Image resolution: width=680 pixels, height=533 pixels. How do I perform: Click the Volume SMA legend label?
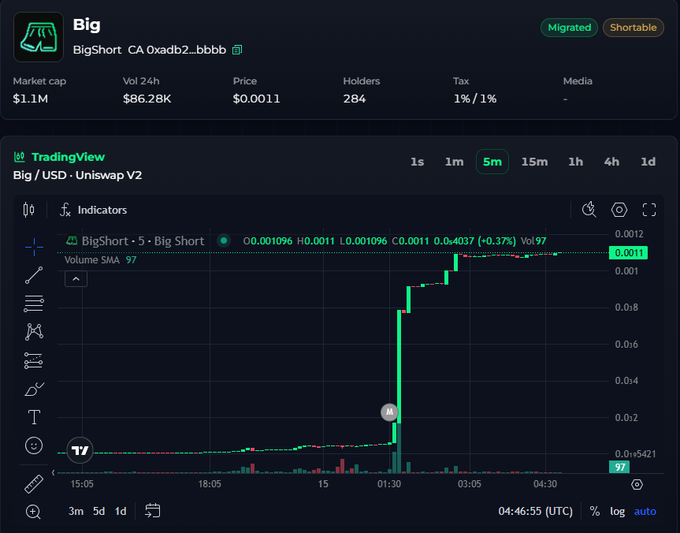tap(92, 260)
